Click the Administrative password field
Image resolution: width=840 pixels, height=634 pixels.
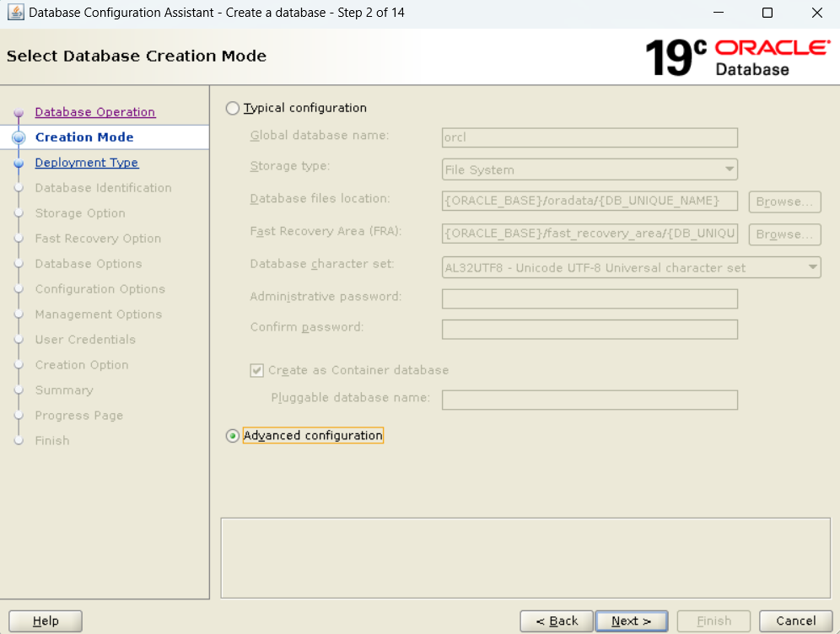[590, 298]
